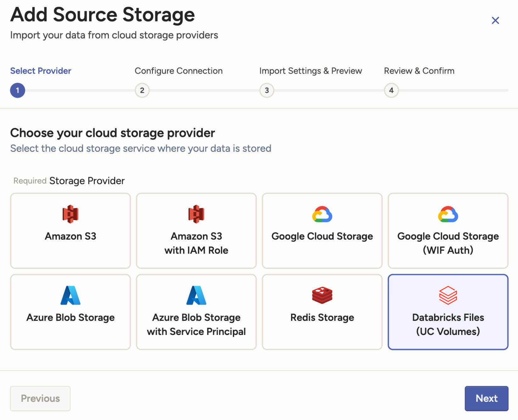This screenshot has width=518, height=420.
Task: Click the 'Add Source Storage' title
Action: 103,14
